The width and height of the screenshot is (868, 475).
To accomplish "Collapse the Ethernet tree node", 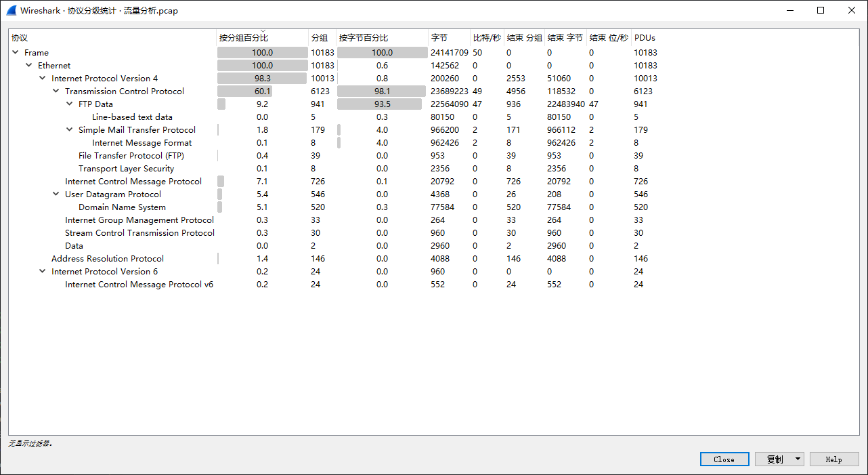I will click(x=29, y=65).
